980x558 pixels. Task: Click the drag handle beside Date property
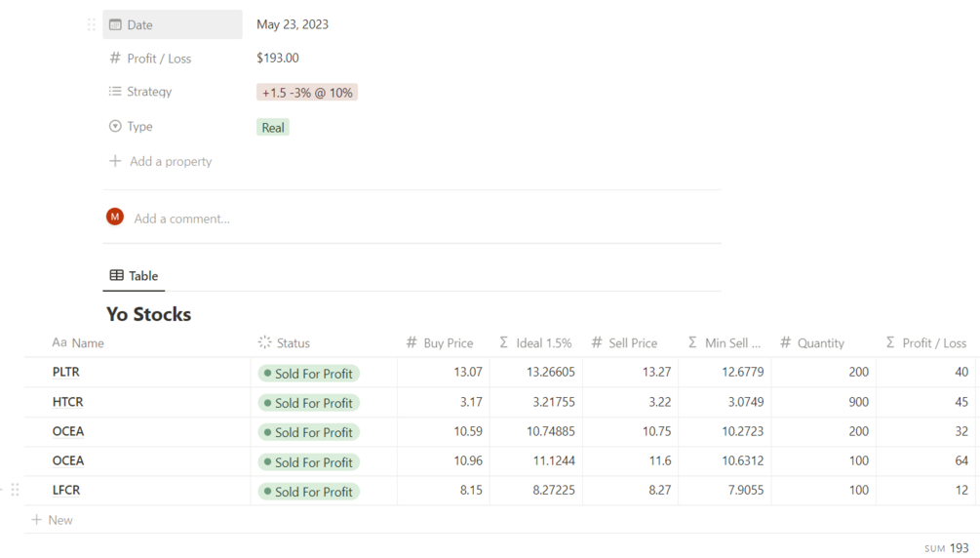[x=92, y=24]
